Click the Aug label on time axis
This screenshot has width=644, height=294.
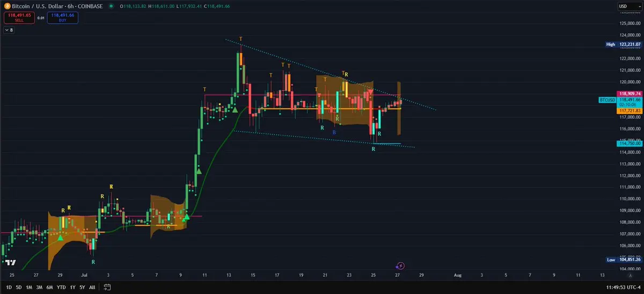[x=457, y=275]
